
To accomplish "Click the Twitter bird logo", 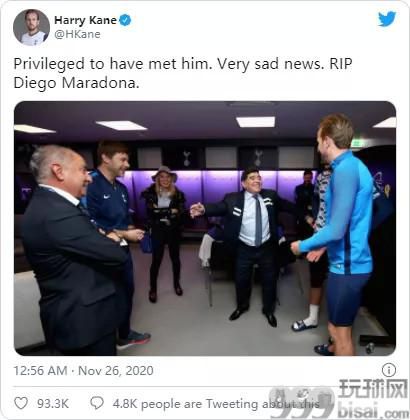I will [387, 19].
